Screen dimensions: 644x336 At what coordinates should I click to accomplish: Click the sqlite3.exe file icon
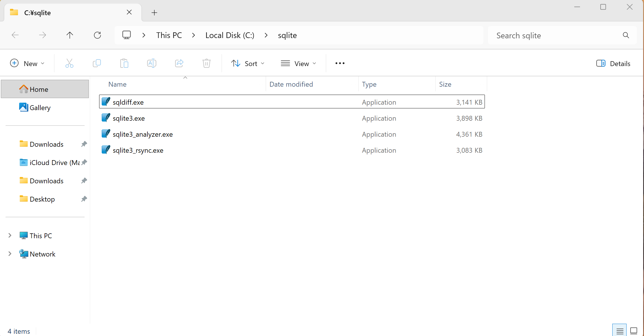(106, 118)
